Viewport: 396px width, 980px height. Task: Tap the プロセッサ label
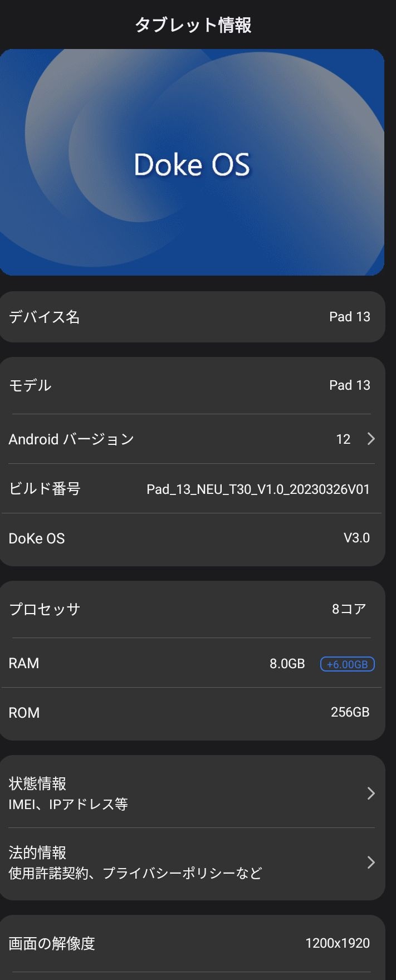tap(45, 609)
